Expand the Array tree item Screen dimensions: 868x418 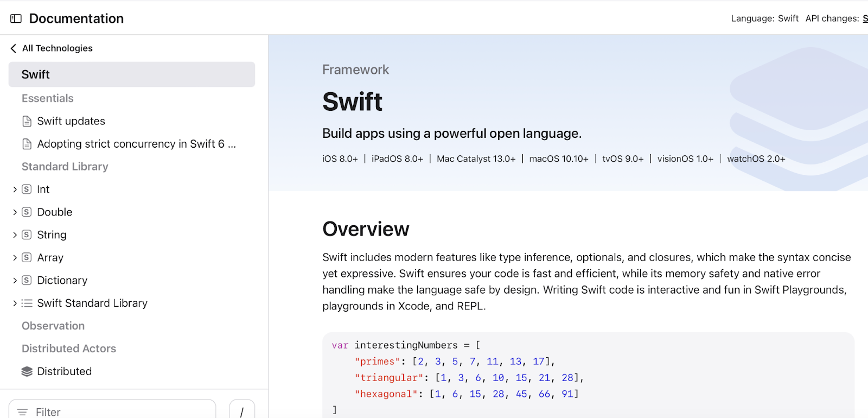[15, 258]
